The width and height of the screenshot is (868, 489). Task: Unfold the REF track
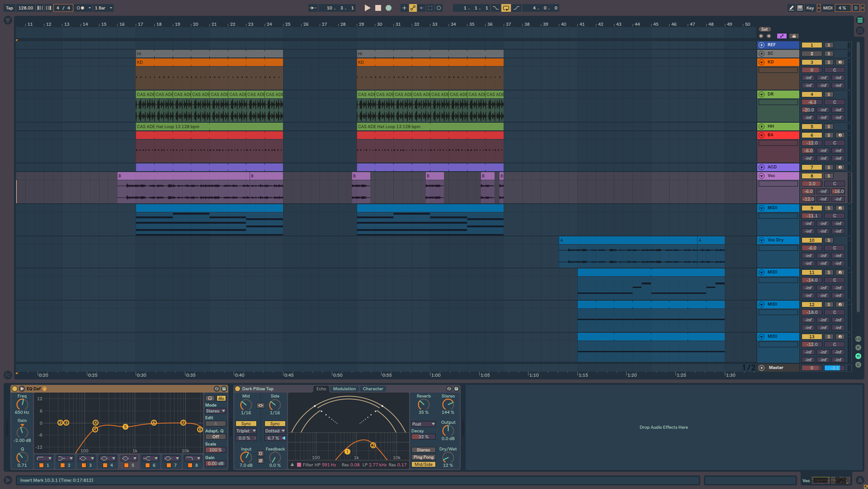click(761, 45)
